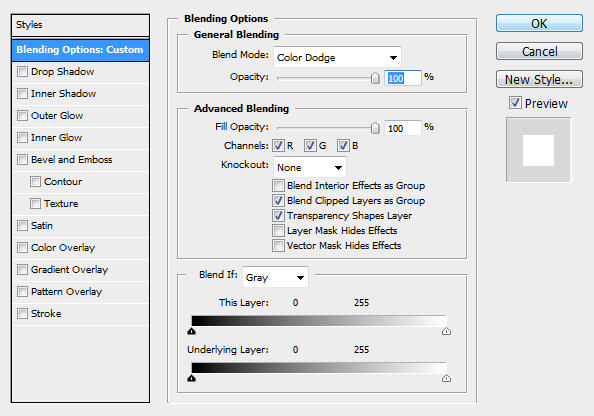Click the Fill Opacity value field
The image size is (594, 416).
click(403, 128)
